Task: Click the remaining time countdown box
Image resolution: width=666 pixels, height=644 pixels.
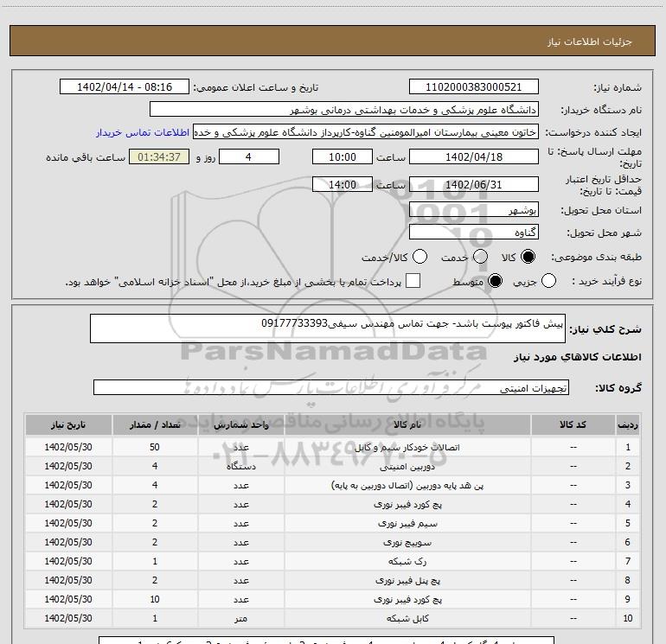Action: point(158,157)
